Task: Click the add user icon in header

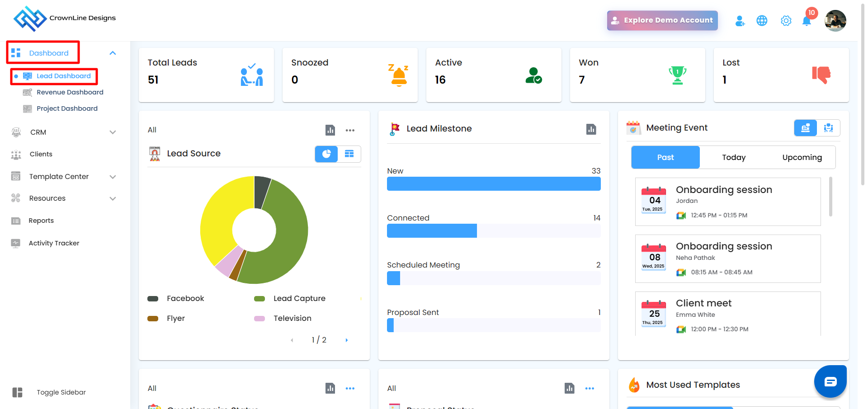Action: (x=740, y=21)
